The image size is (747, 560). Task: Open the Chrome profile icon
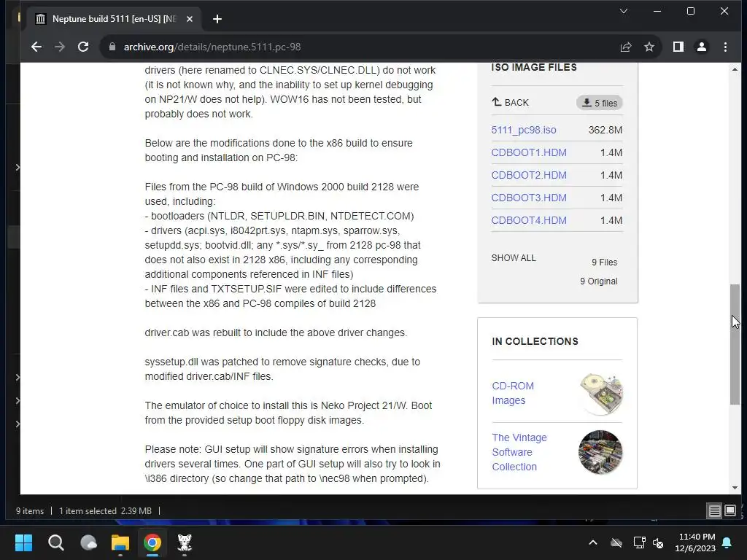[x=702, y=47]
